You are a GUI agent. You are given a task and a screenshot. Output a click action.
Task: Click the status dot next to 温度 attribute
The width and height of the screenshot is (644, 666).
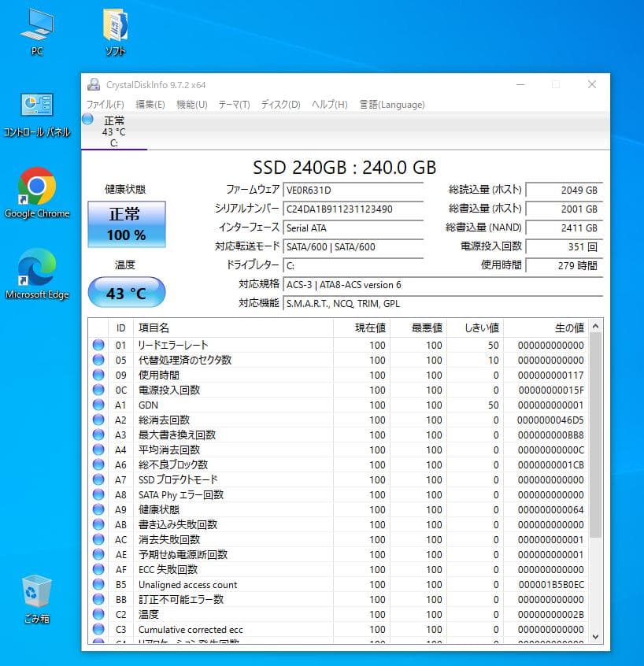click(x=98, y=614)
